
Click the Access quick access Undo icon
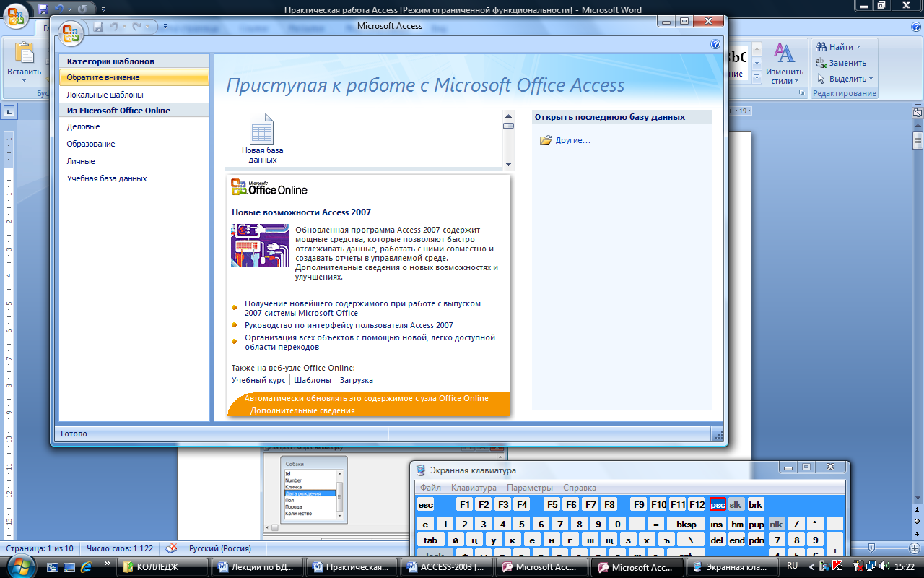click(x=114, y=27)
